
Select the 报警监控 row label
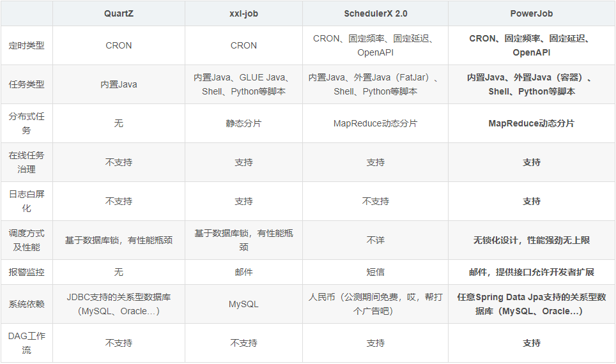pos(26,272)
